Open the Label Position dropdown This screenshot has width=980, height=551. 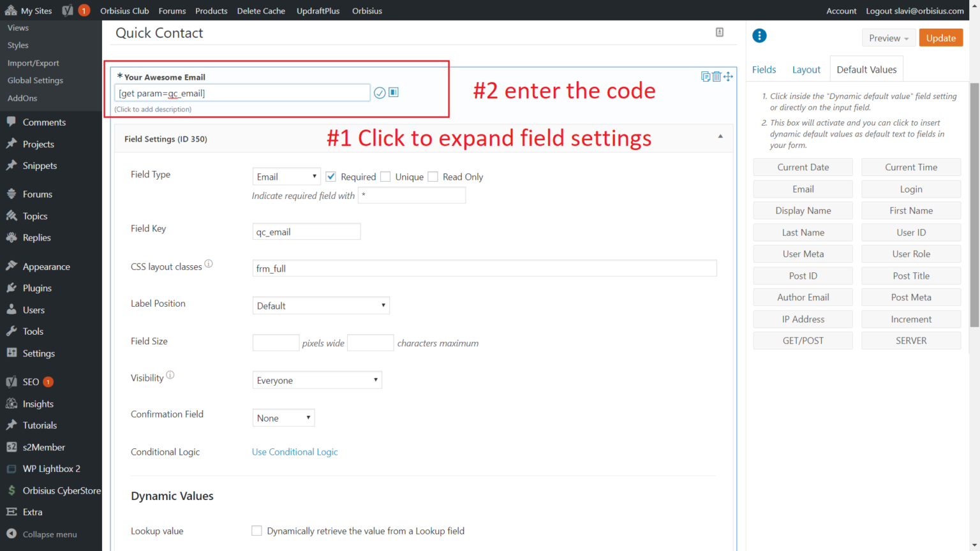click(320, 305)
